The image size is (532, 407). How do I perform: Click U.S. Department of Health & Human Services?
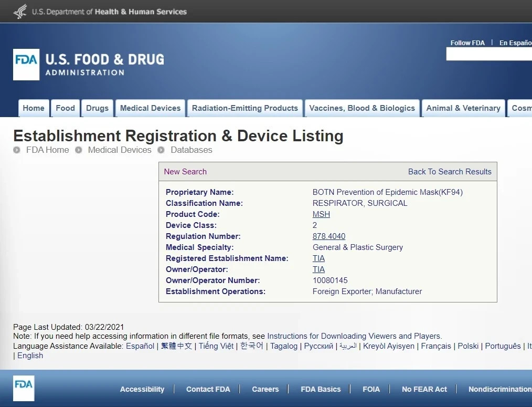tap(109, 12)
